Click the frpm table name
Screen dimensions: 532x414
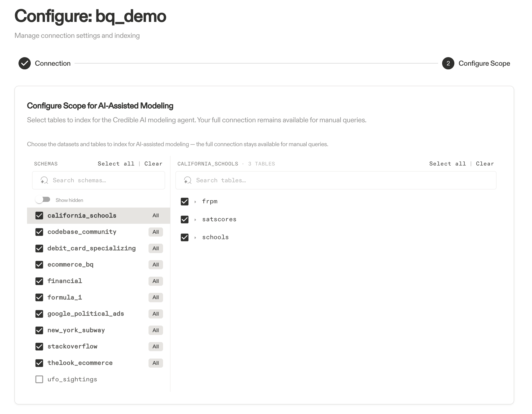[210, 202]
